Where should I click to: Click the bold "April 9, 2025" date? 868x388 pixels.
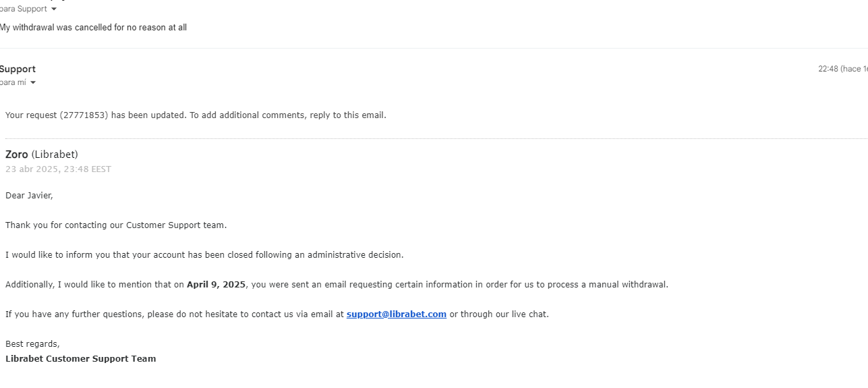point(216,285)
